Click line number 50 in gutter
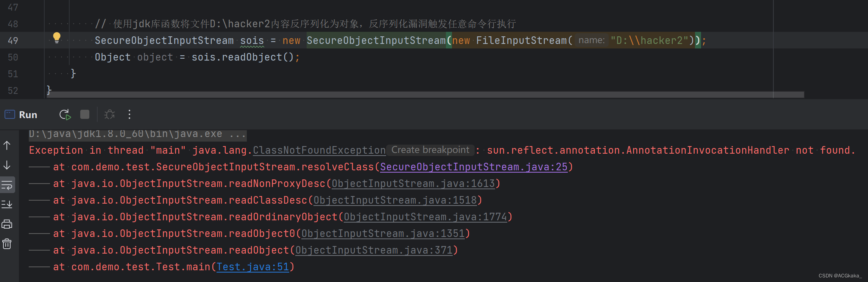Screen dimensions: 868x282 click(x=13, y=57)
